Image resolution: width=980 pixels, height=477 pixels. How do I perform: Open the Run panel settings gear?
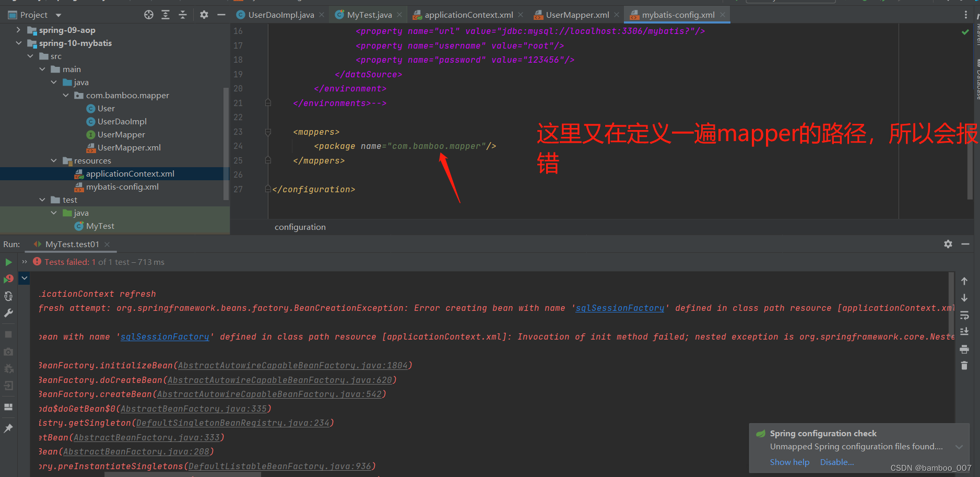coord(948,244)
